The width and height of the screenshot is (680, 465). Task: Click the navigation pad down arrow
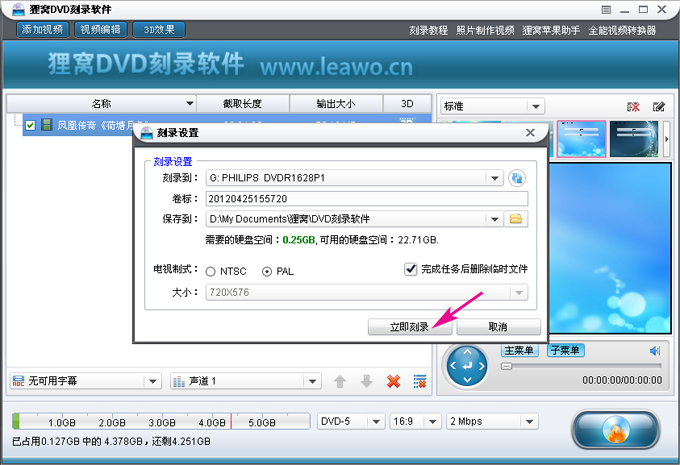coord(467,380)
